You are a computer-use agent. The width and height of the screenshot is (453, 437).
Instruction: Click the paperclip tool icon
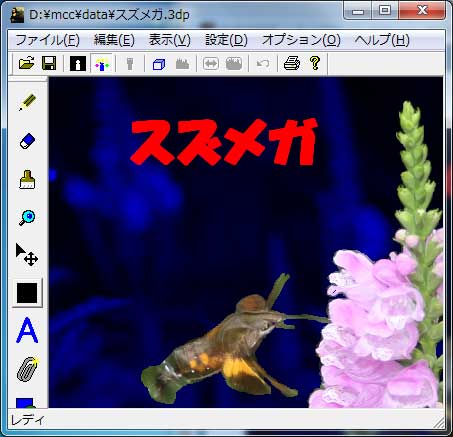point(27,369)
